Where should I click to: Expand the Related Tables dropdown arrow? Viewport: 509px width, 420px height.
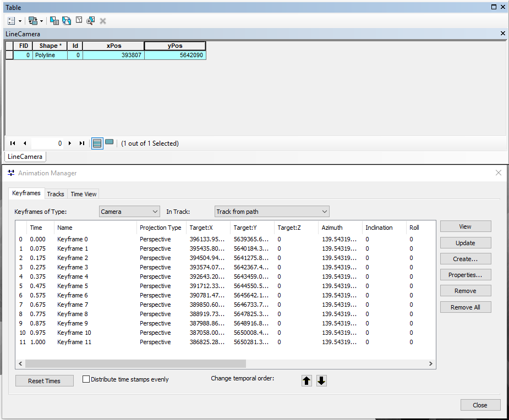pos(42,21)
